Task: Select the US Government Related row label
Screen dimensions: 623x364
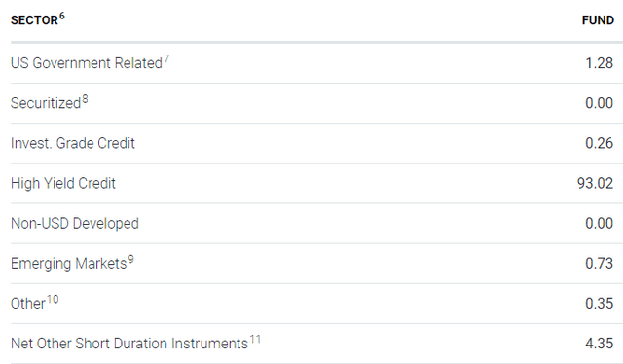Action: pyautogui.click(x=87, y=63)
